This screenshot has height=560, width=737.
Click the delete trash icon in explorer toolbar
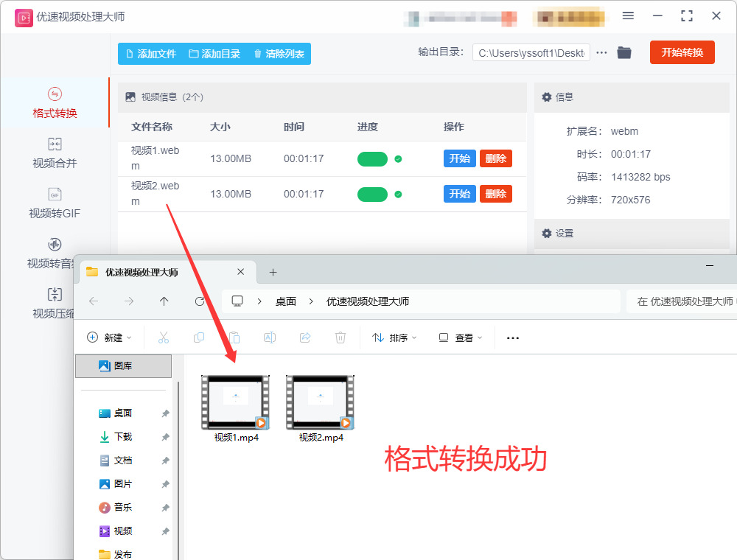[x=340, y=337]
